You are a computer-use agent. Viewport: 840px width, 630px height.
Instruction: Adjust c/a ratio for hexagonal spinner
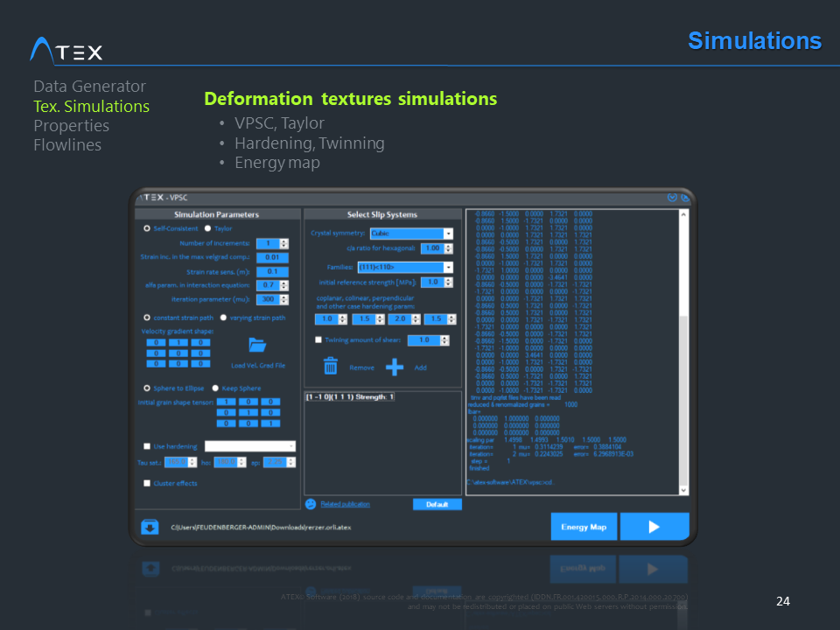[449, 248]
